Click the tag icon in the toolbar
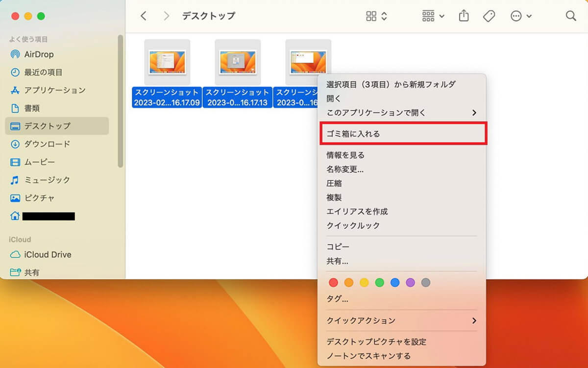 point(489,16)
